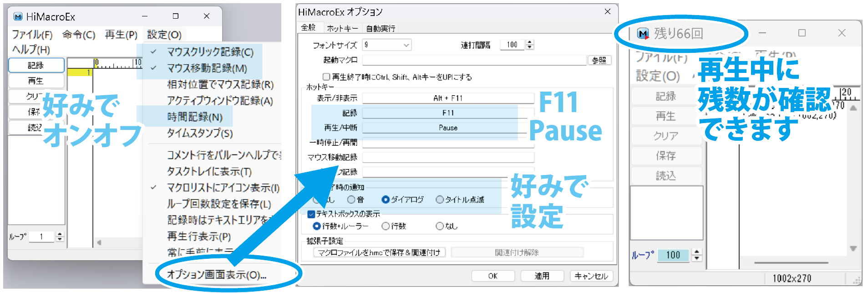The height and width of the screenshot is (293, 868).
Task: Click 適用 button in options dialog
Action: click(x=542, y=276)
